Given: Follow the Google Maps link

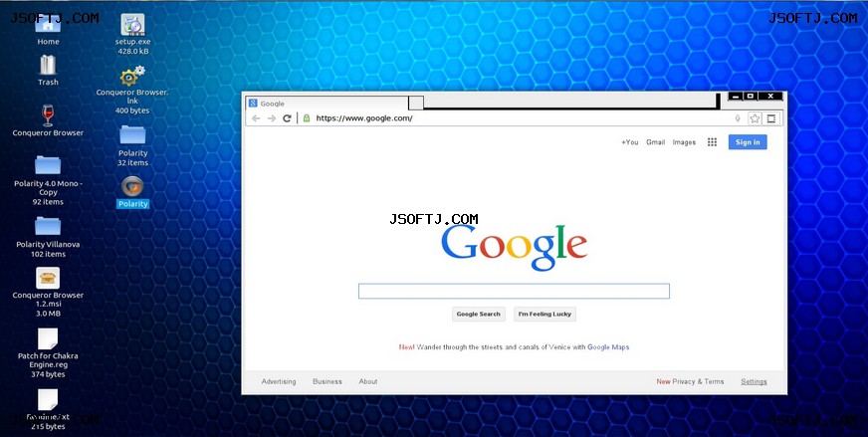Looking at the screenshot, I should 608,347.
